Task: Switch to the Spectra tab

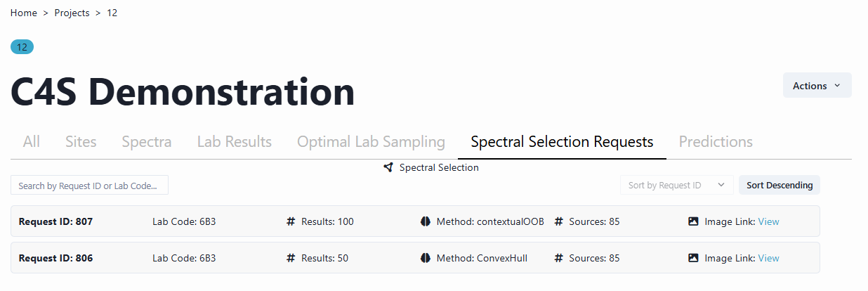Action: (x=147, y=142)
